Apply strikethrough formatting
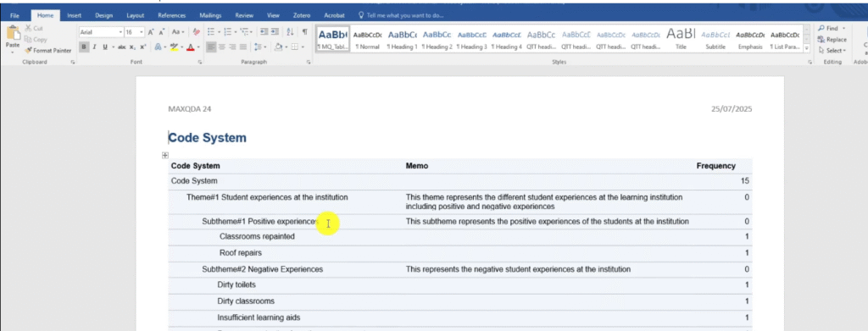The width and height of the screenshot is (868, 331). (x=121, y=47)
